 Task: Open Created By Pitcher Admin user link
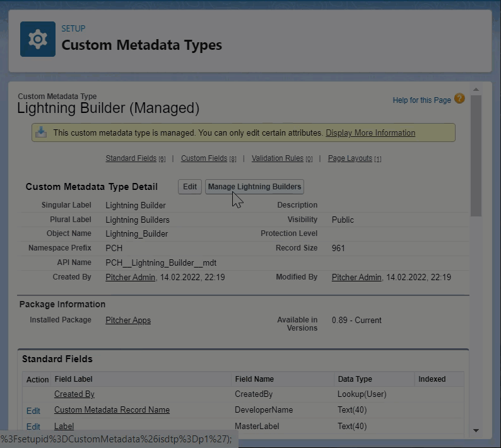click(130, 278)
